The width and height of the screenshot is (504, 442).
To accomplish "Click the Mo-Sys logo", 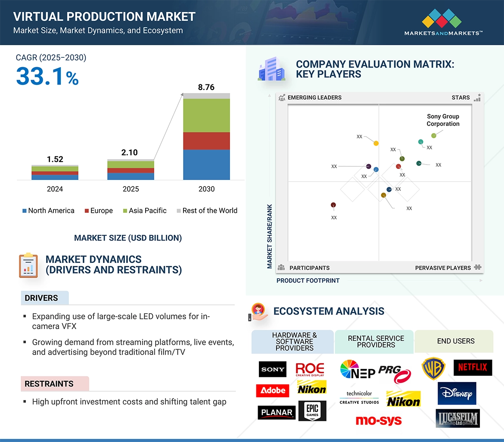I will coord(378,420).
